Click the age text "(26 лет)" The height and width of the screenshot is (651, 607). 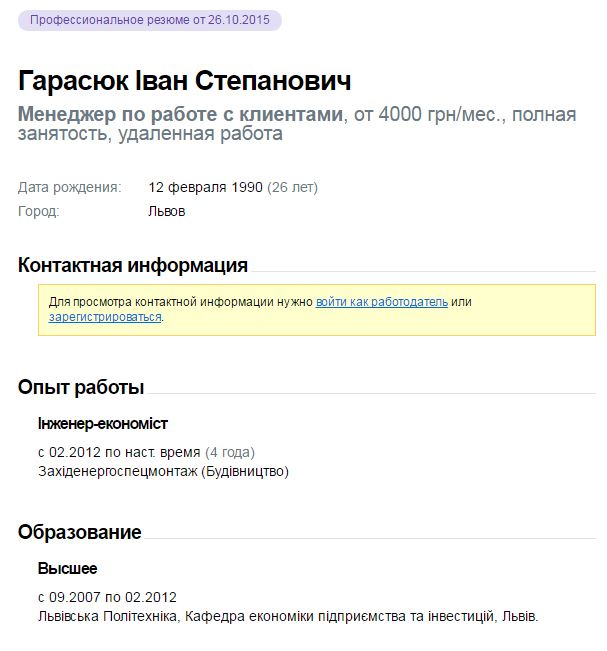(x=293, y=187)
